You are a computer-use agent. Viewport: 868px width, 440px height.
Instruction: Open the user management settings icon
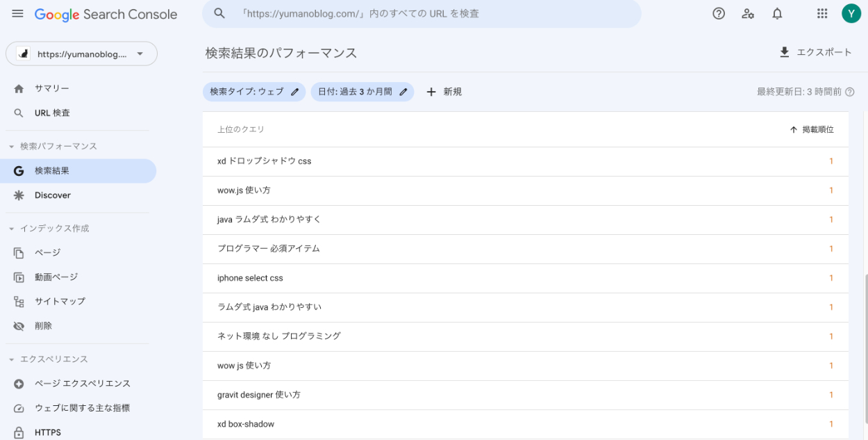tap(748, 14)
